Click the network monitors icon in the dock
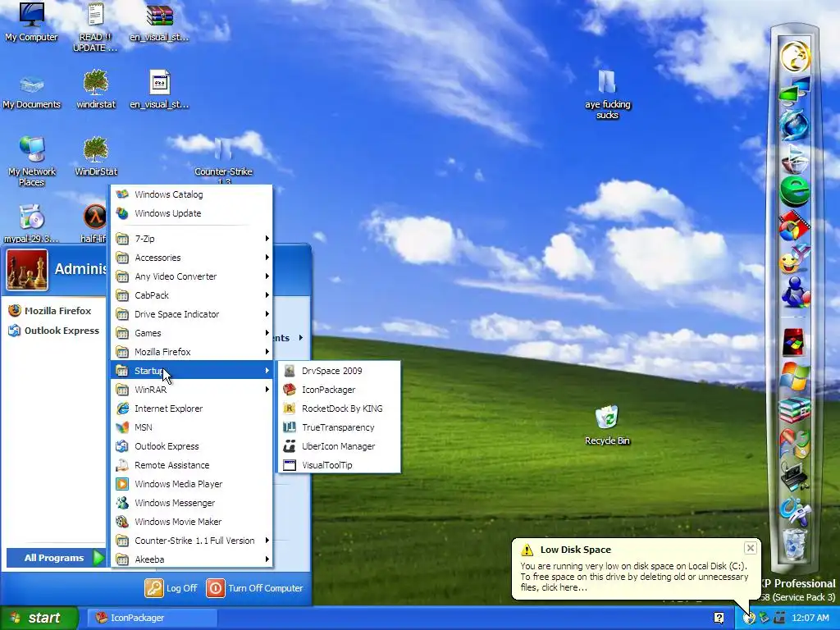The image size is (840, 630). pyautogui.click(x=794, y=91)
